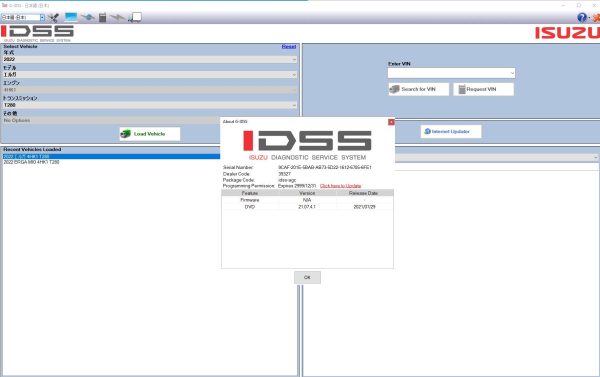Click the Release Date column header
Screen dimensions: 600x377
(x=364, y=193)
